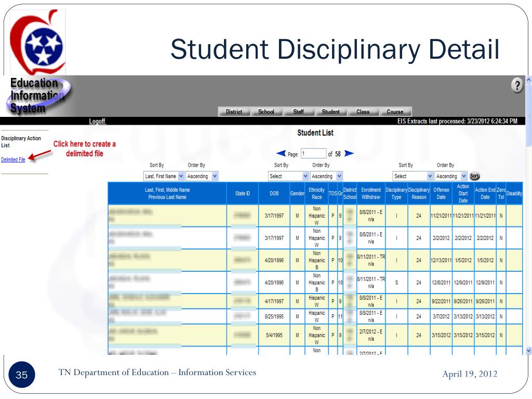Click the Delimited File link
Image resolution: width=532 pixels, height=399 pixels.
click(x=13, y=159)
